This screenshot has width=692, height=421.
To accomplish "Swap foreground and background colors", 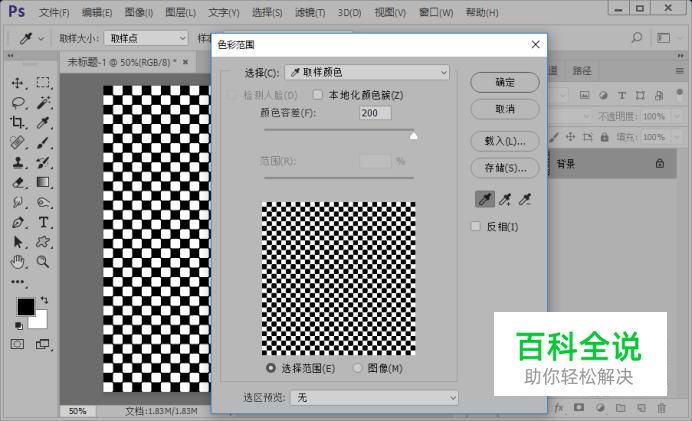I will pyautogui.click(x=44, y=300).
